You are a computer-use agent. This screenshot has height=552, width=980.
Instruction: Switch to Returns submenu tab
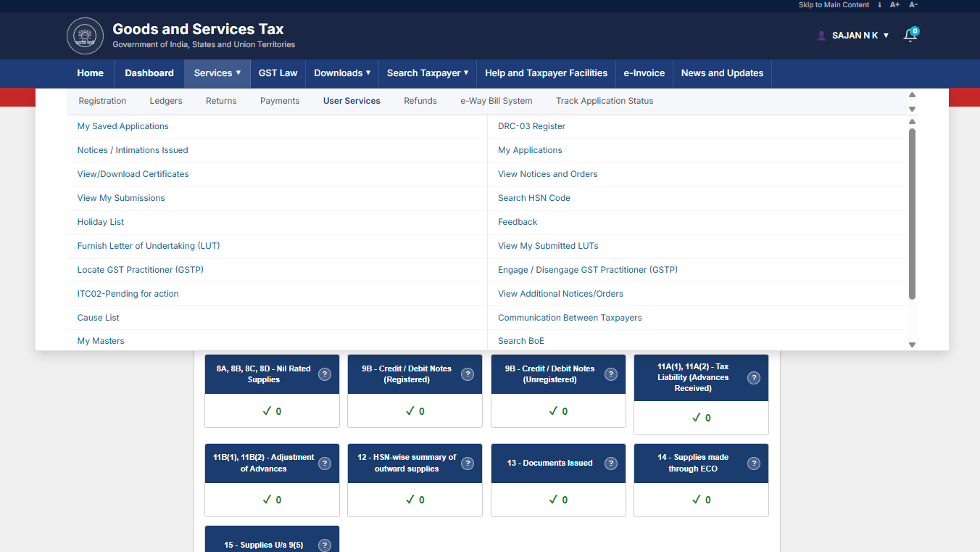click(221, 101)
